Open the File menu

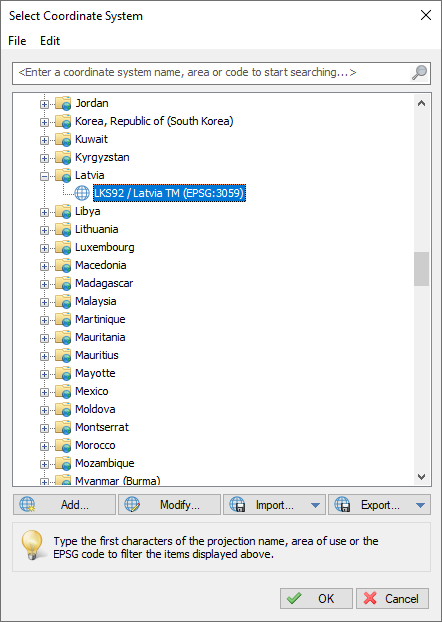coord(17,41)
